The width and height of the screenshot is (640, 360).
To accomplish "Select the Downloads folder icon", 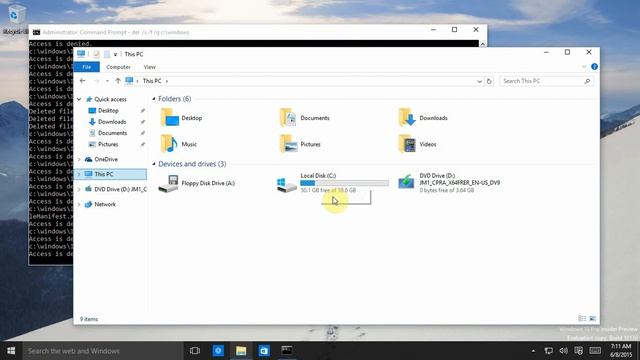I will coord(407,118).
